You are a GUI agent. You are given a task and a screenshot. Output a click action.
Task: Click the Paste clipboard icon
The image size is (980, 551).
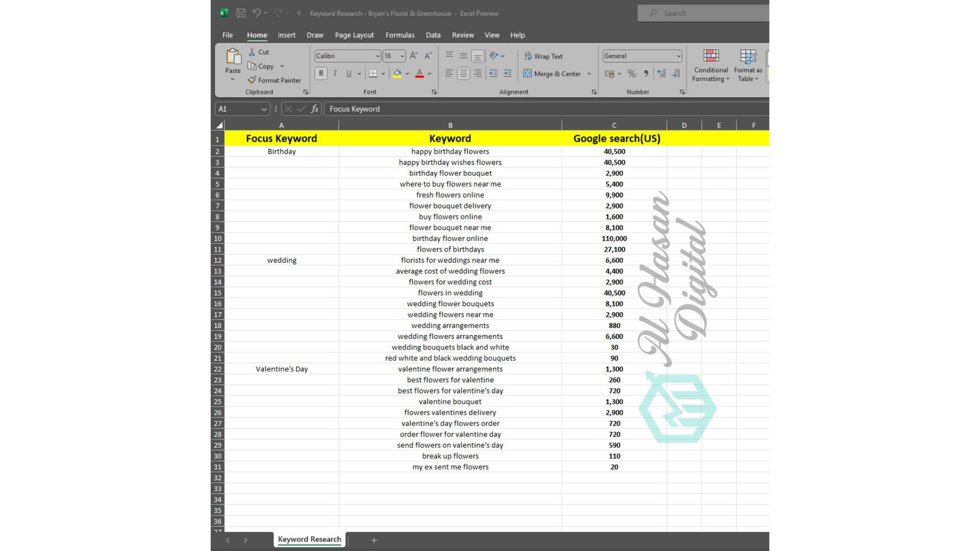pyautogui.click(x=233, y=56)
